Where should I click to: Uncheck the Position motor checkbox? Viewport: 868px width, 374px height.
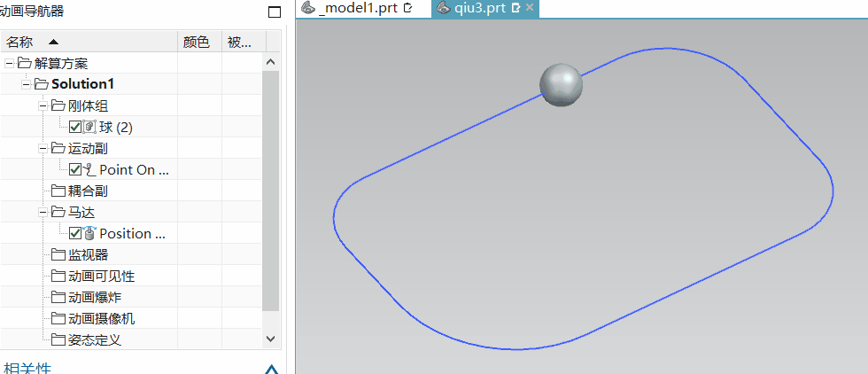pos(75,234)
